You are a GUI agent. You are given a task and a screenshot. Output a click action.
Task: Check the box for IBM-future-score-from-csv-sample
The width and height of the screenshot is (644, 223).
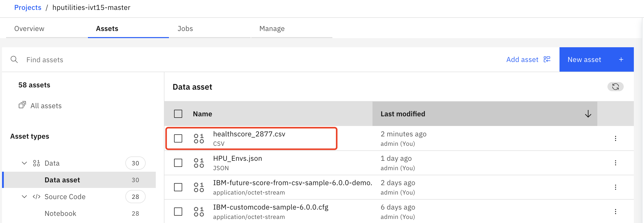tap(178, 187)
